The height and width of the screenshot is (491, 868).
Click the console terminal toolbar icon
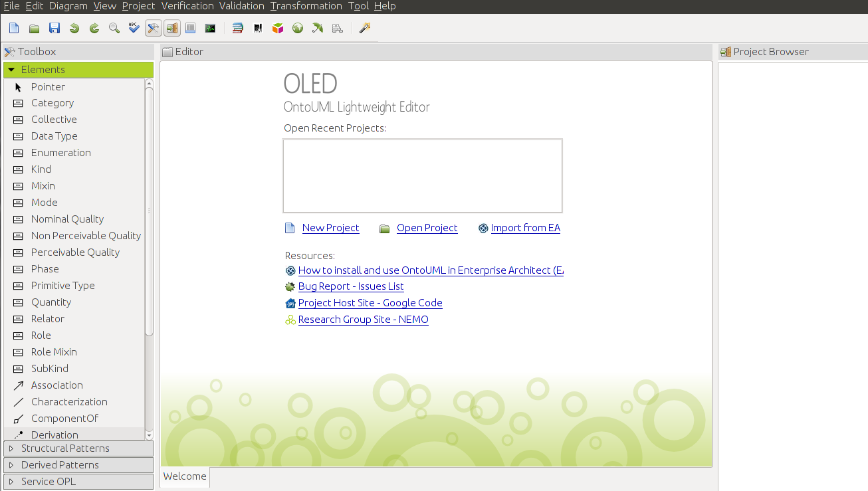click(x=211, y=28)
